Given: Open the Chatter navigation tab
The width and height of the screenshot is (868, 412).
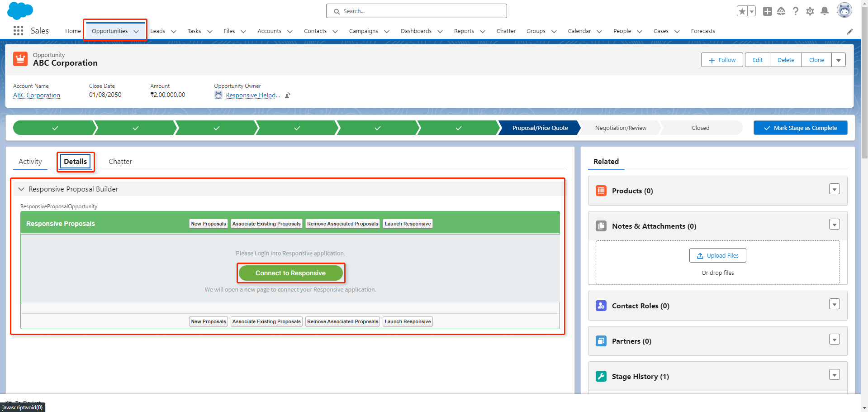Looking at the screenshot, I should (506, 31).
